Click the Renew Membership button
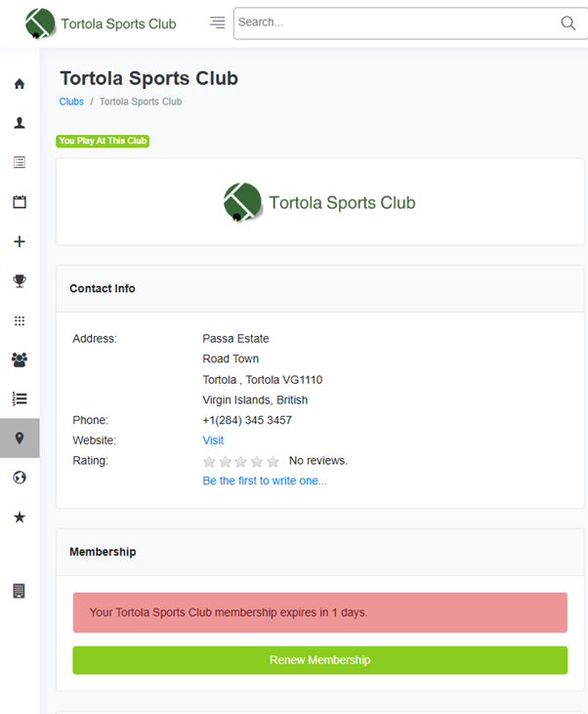 pyautogui.click(x=319, y=660)
